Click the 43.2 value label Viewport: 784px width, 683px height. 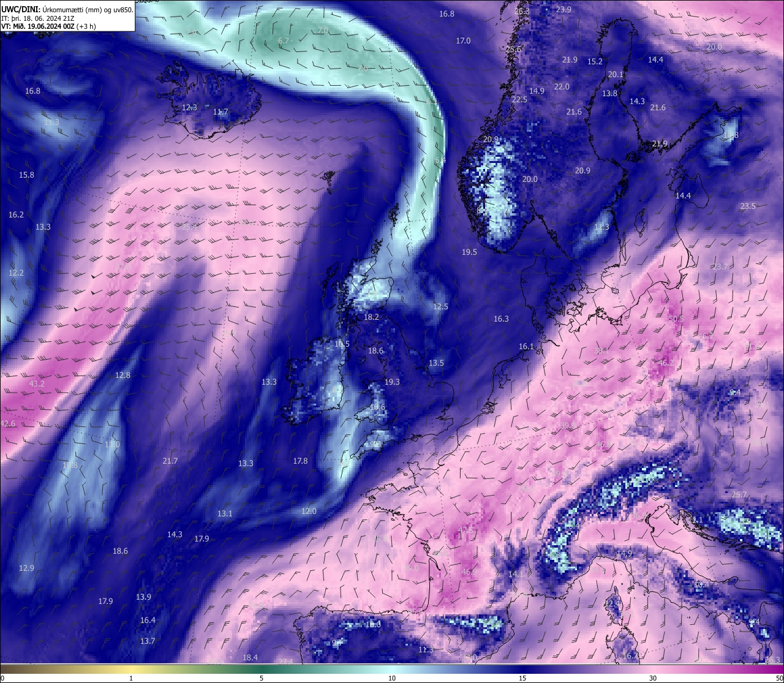[x=37, y=383]
